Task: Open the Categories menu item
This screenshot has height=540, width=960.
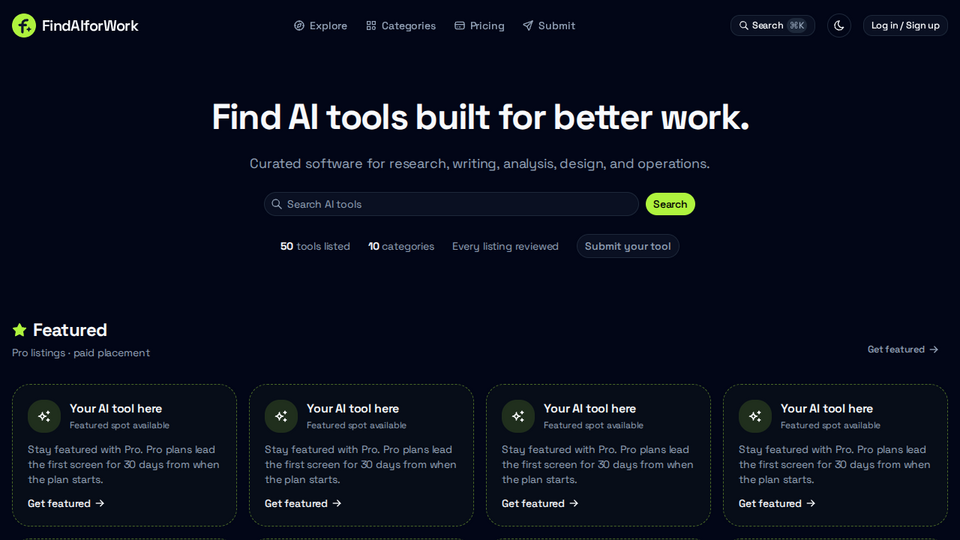Action: tap(400, 26)
